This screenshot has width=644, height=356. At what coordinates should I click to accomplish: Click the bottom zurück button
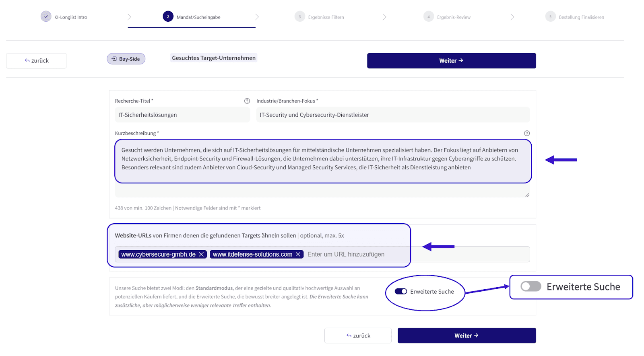point(358,335)
